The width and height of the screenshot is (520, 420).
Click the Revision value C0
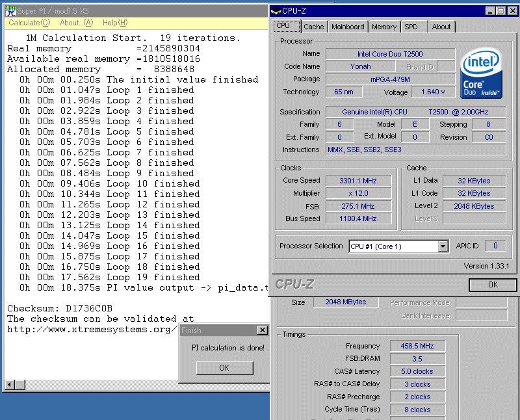pos(489,137)
